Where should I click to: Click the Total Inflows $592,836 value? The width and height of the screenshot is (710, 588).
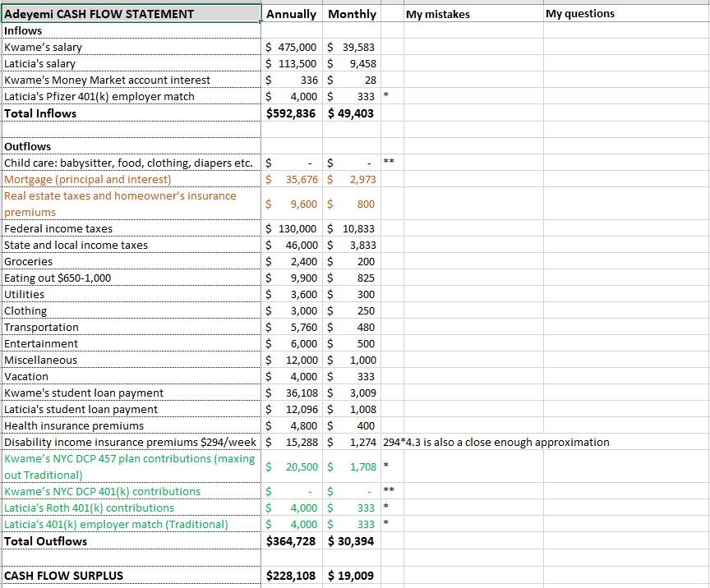coord(291,113)
